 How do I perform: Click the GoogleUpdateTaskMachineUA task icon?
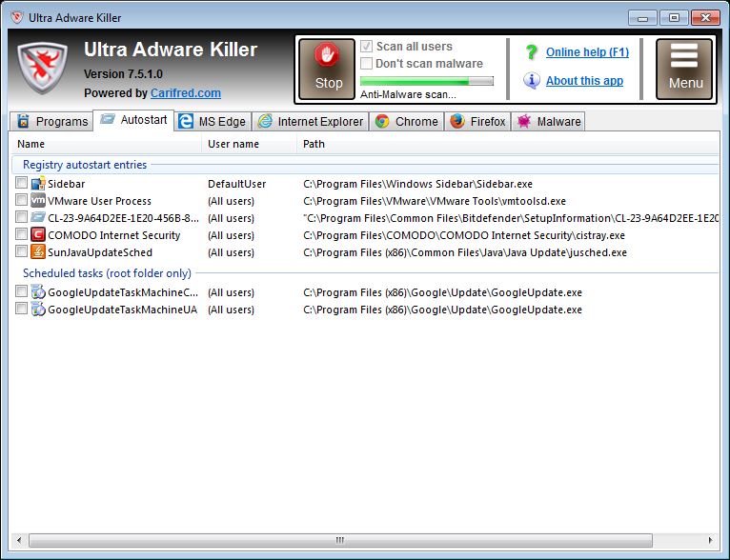[x=38, y=310]
